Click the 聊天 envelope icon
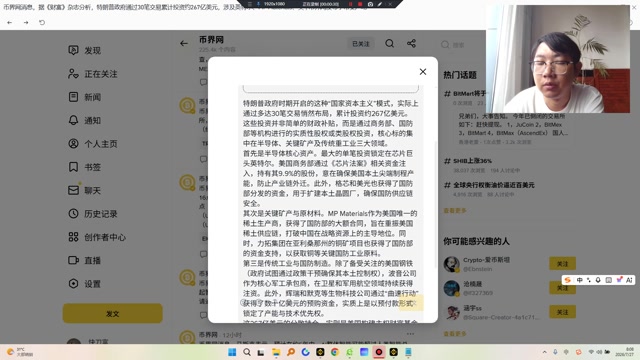 click(x=73, y=190)
